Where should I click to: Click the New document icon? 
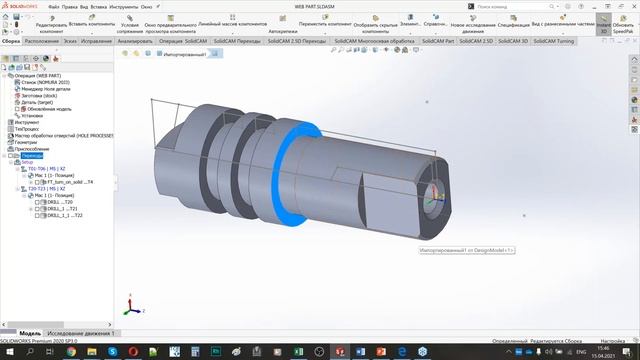(x=5, y=24)
